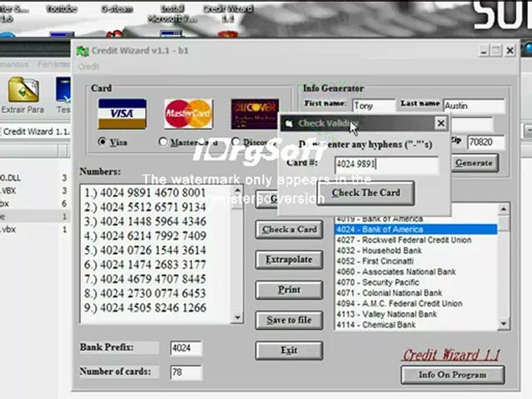The height and width of the screenshot is (399, 532).
Task: Select '4070 - Security Pacific' entry
Action: pos(416,282)
